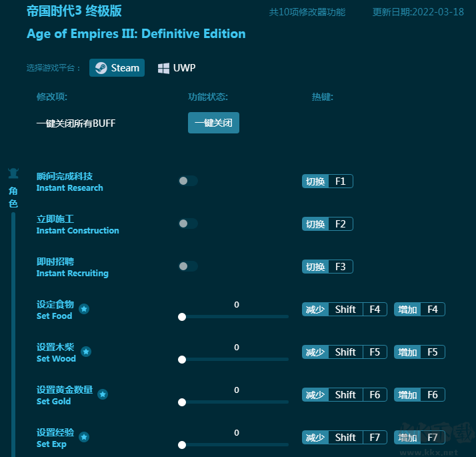Click the 一键关闭所有BUFF text
Screen dimensions: 476x457
76,123
